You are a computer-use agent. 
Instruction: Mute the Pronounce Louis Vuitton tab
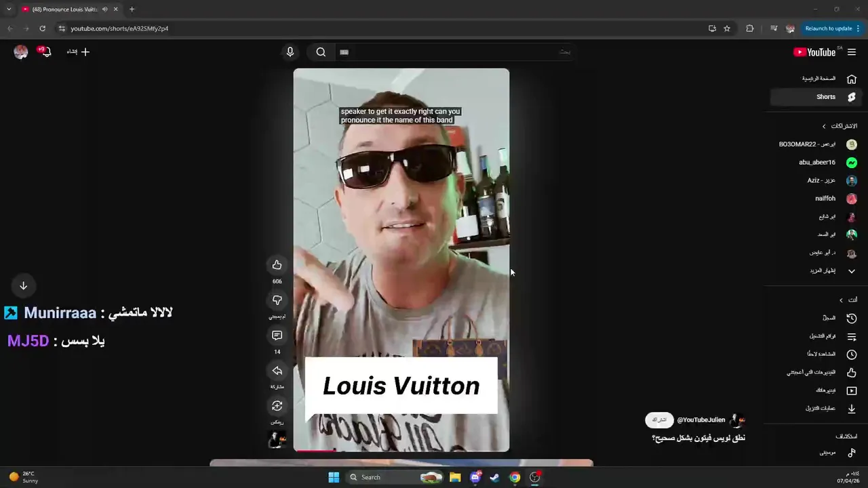click(104, 9)
